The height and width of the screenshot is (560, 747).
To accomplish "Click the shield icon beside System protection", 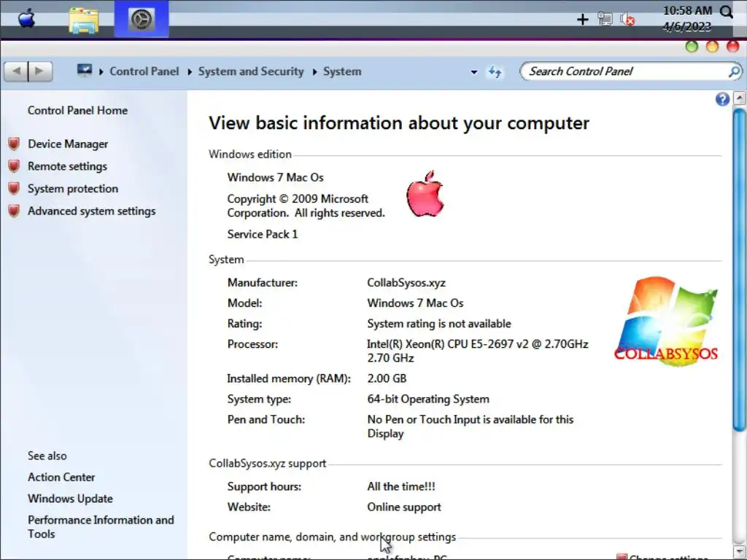I will [14, 189].
